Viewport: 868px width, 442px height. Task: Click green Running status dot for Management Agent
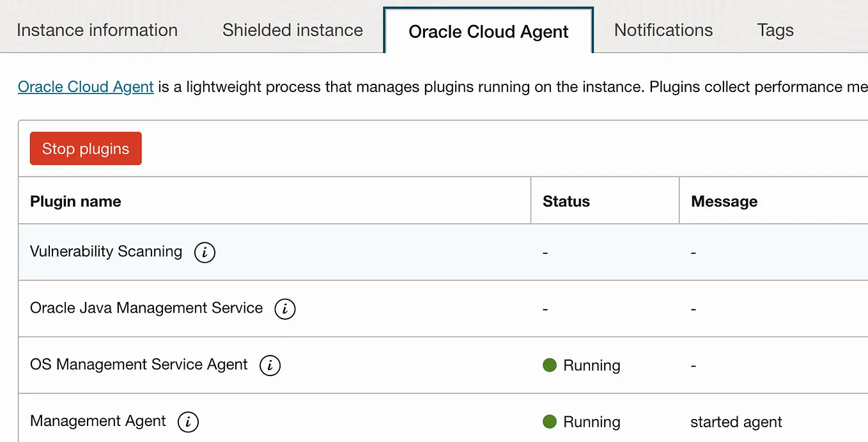[x=550, y=422]
